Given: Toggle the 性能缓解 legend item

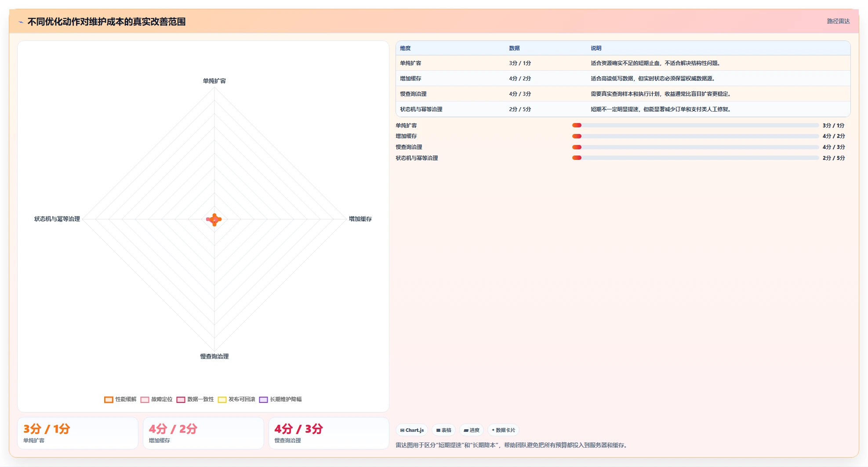Looking at the screenshot, I should tap(120, 399).
